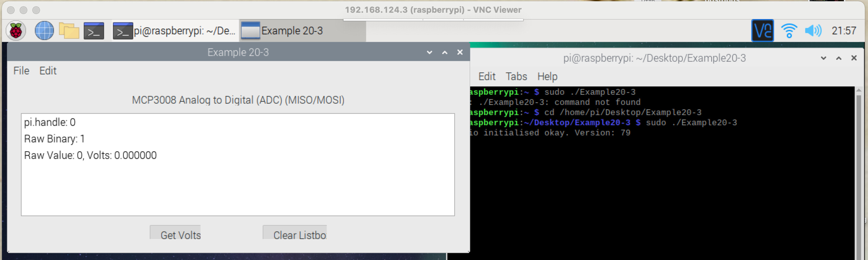Minimize the macOS VNC Viewer window

[23, 10]
